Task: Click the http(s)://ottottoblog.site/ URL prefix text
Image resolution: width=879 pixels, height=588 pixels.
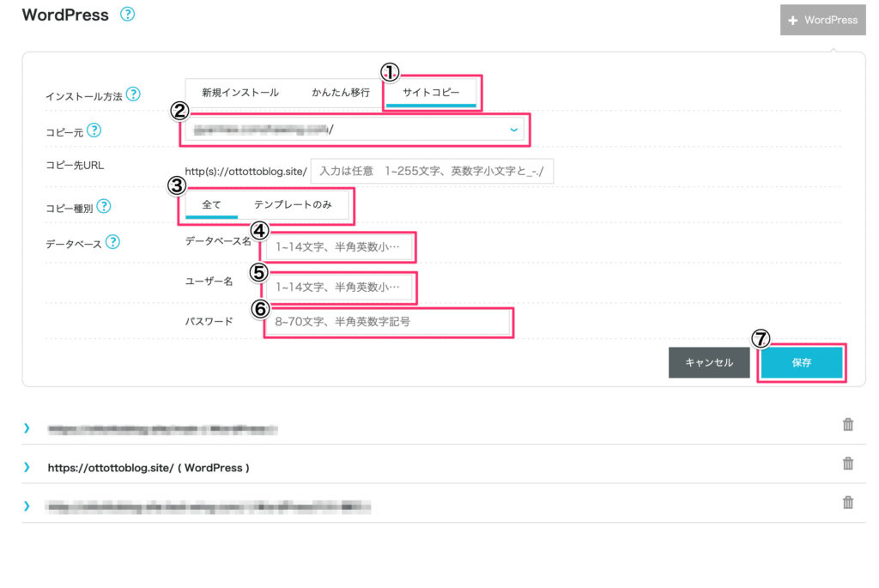Action: (x=246, y=172)
